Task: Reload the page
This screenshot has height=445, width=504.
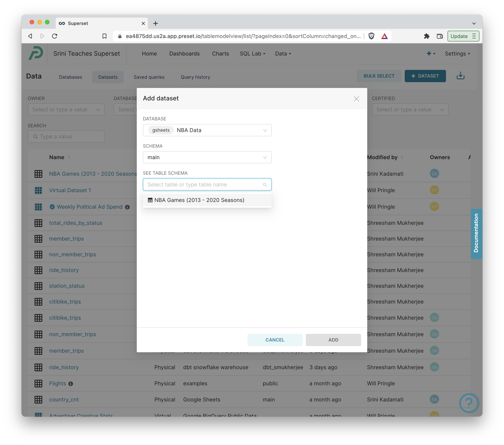Action: pos(55,36)
